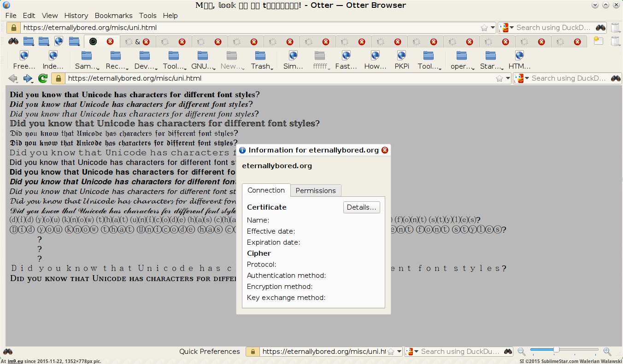Toggle bookmark star in topmost address bar
This screenshot has width=623, height=364.
[x=484, y=28]
